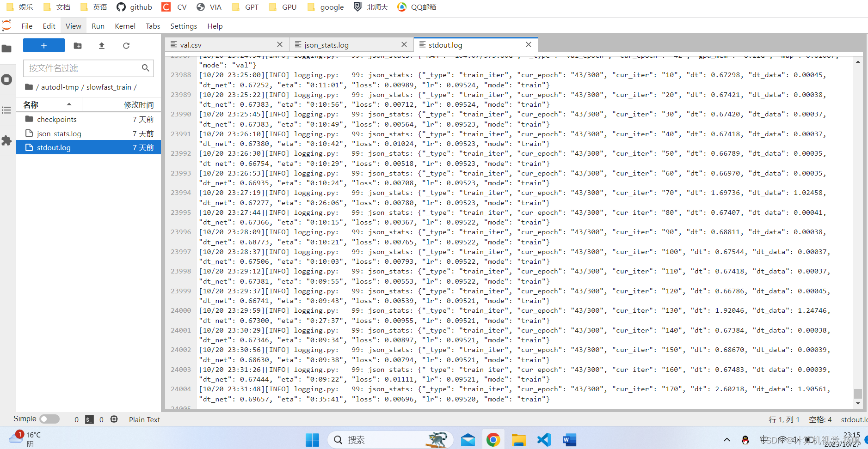Open the Run menu
This screenshot has height=449, width=868.
coord(98,26)
